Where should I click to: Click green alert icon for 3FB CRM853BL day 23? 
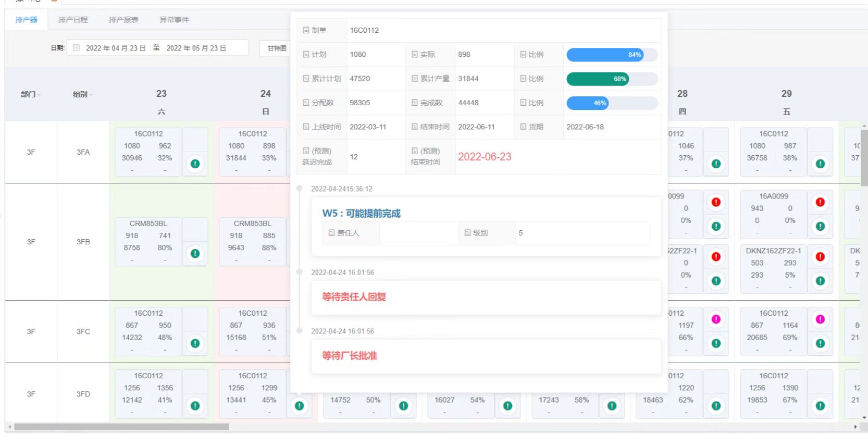click(x=195, y=254)
